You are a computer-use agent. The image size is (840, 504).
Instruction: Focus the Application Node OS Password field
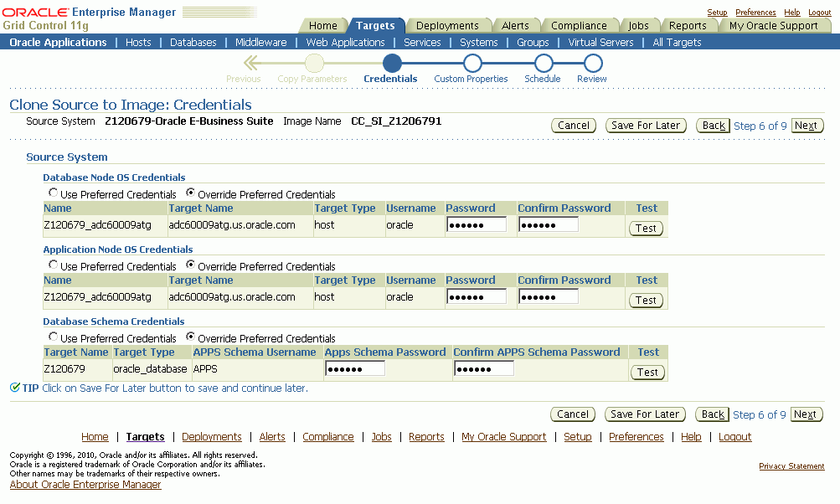477,296
